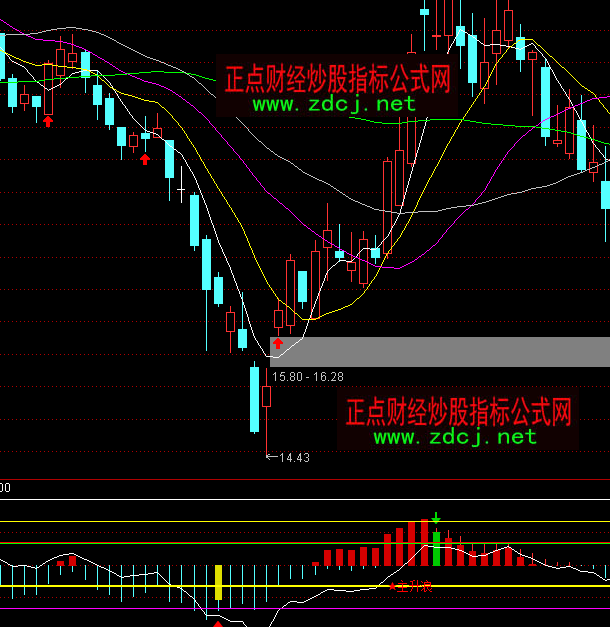Click the red 主升浪 signal label

pyautogui.click(x=413, y=585)
